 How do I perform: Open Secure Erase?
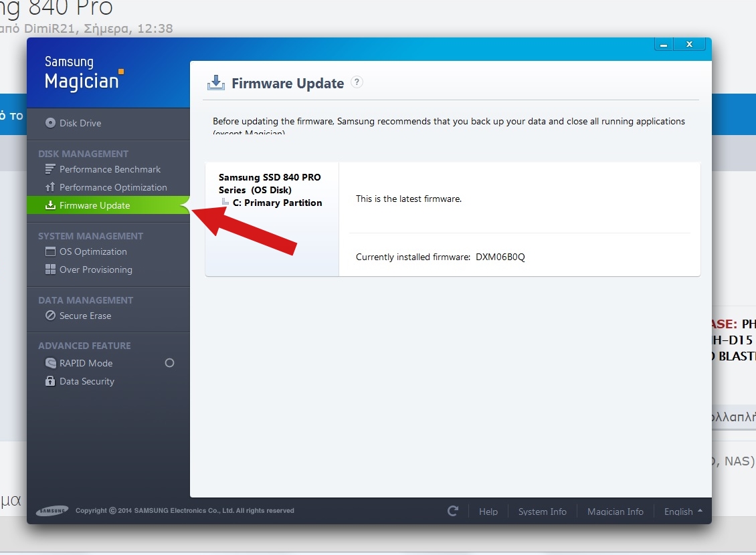[86, 316]
